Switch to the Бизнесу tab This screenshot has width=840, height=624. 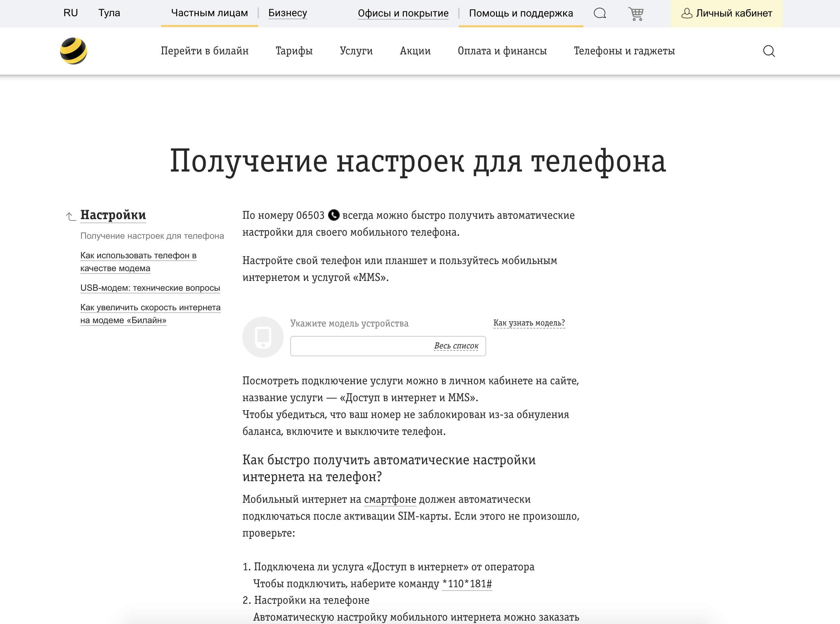click(x=287, y=13)
